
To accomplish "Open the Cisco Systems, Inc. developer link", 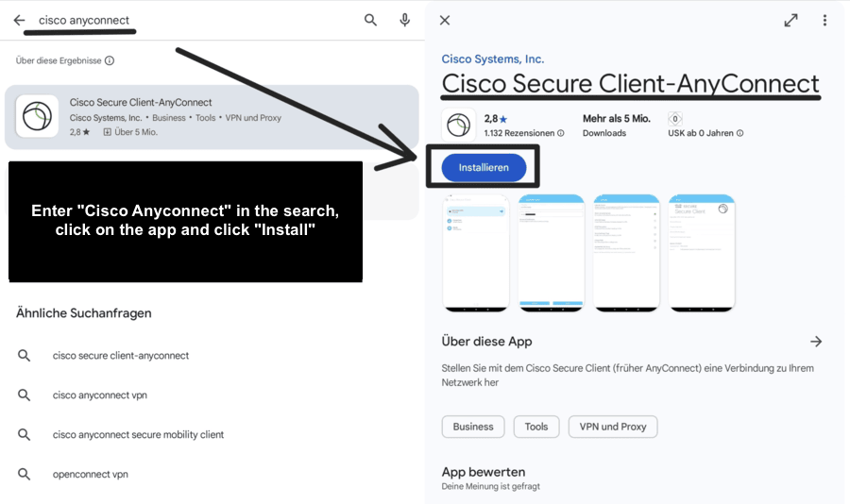I will click(x=492, y=59).
